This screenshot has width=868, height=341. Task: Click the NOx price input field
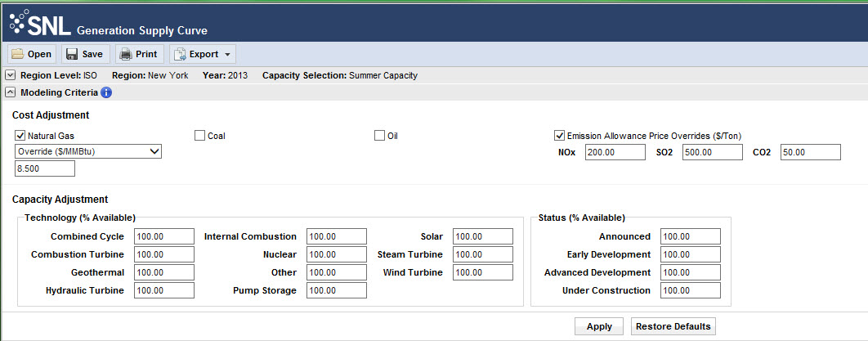pyautogui.click(x=615, y=153)
